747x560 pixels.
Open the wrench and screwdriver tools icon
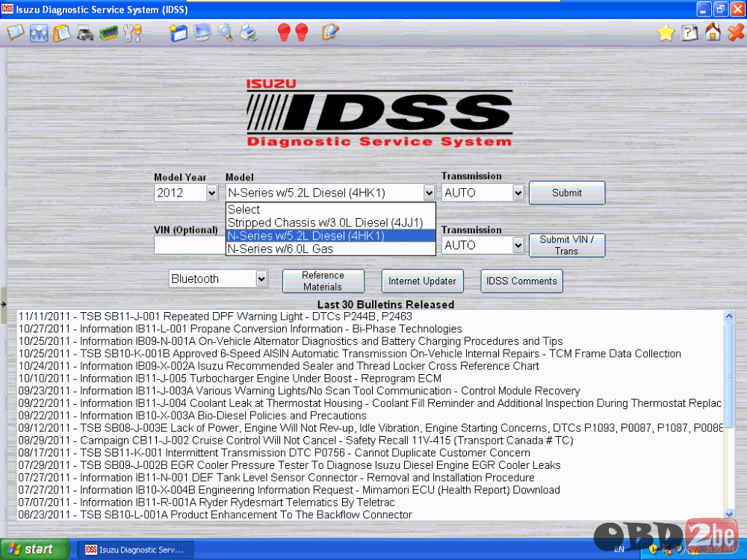(x=132, y=33)
